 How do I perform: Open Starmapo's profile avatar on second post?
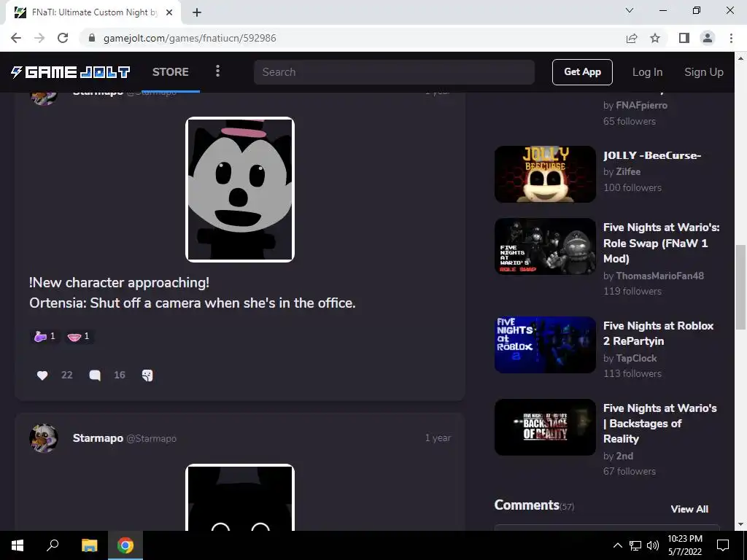pyautogui.click(x=44, y=438)
